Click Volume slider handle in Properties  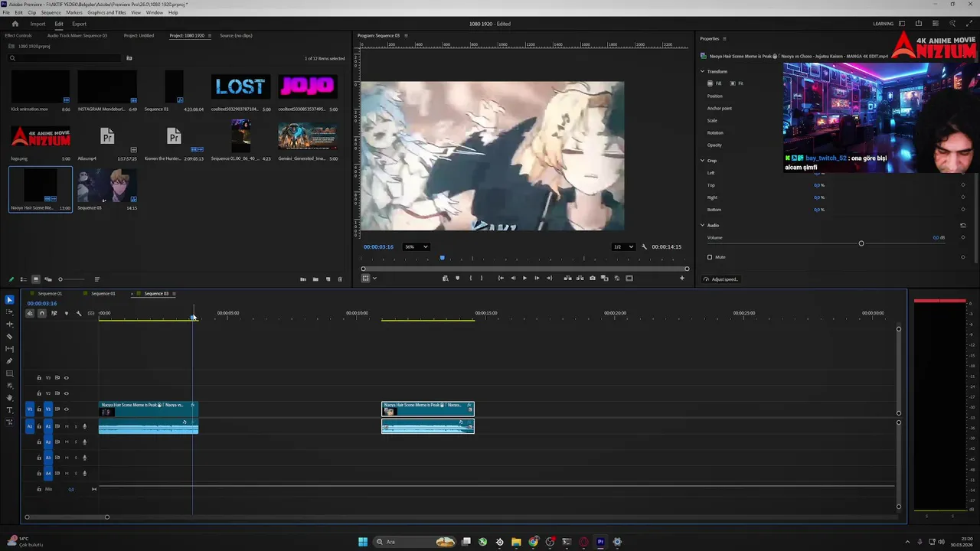[x=861, y=243]
